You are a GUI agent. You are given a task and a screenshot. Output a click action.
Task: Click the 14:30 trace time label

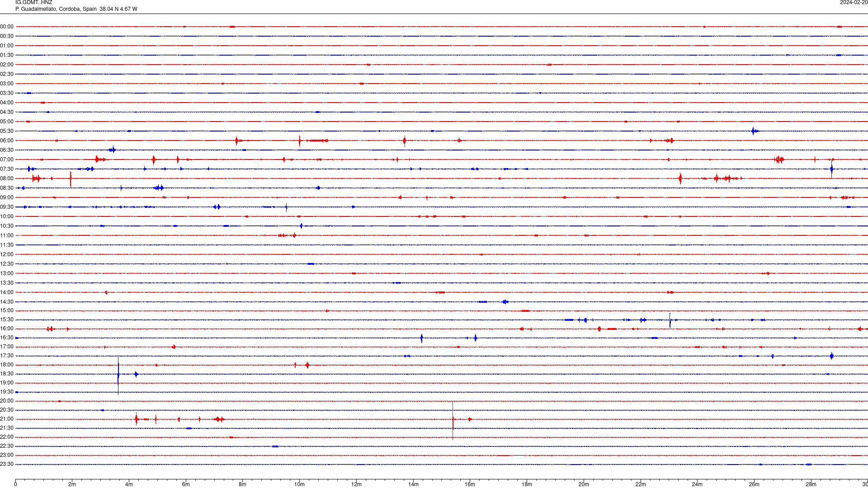click(x=7, y=302)
